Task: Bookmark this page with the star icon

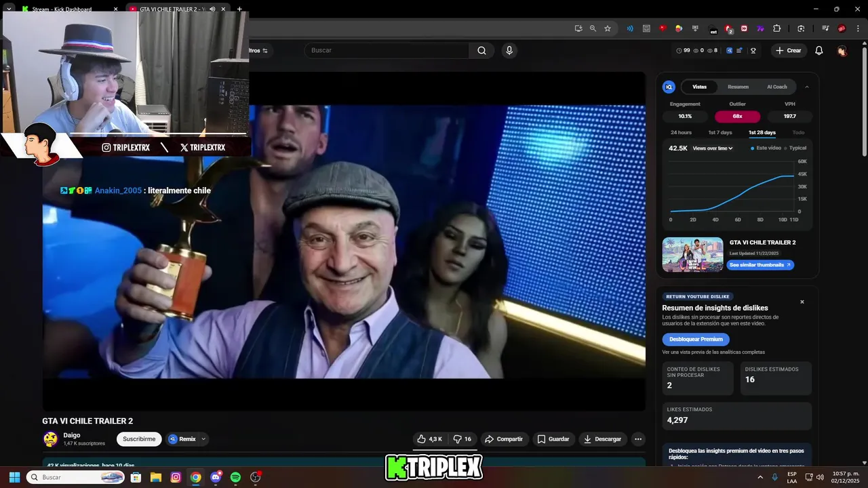Action: click(608, 28)
